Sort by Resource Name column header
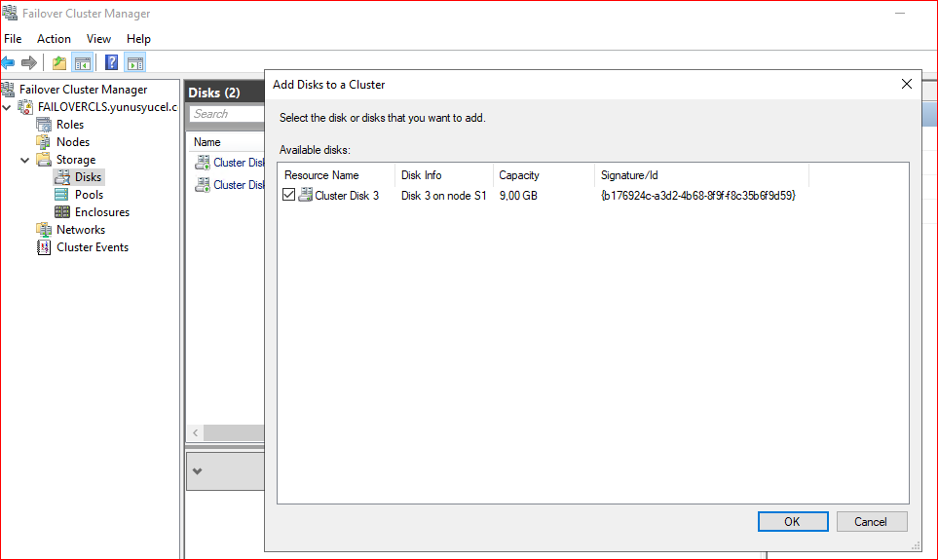The image size is (938, 560). [x=336, y=175]
